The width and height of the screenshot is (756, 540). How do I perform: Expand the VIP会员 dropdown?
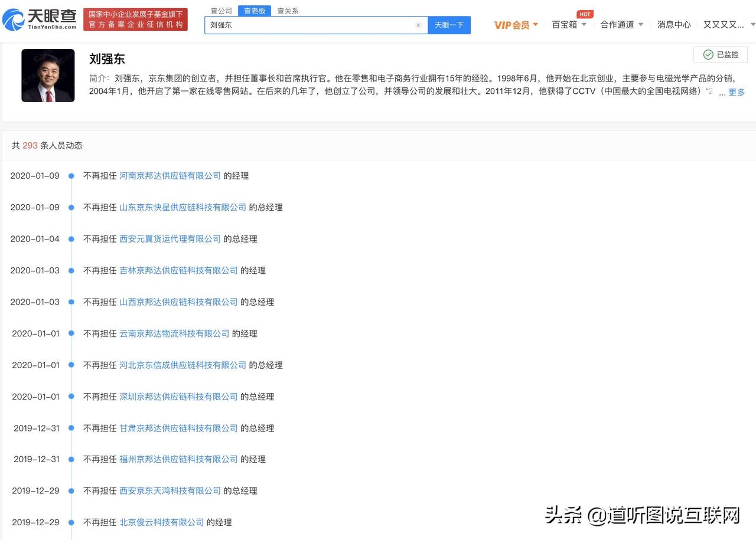516,25
